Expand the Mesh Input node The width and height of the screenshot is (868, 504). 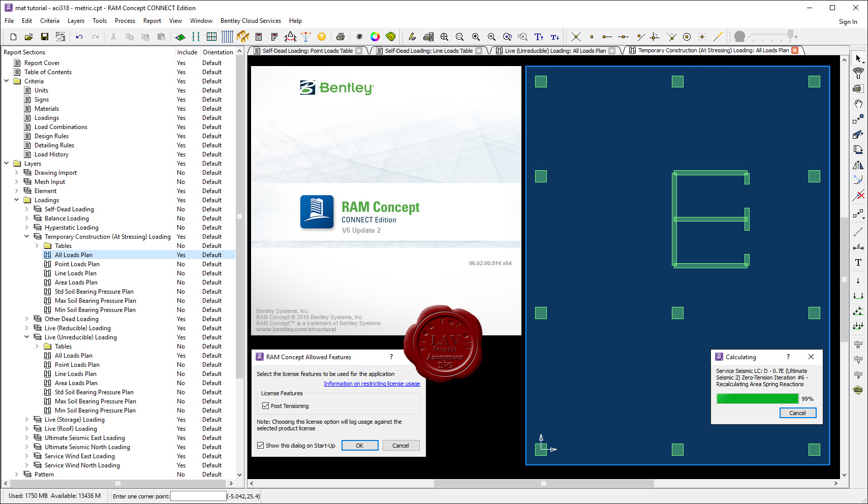pos(17,182)
